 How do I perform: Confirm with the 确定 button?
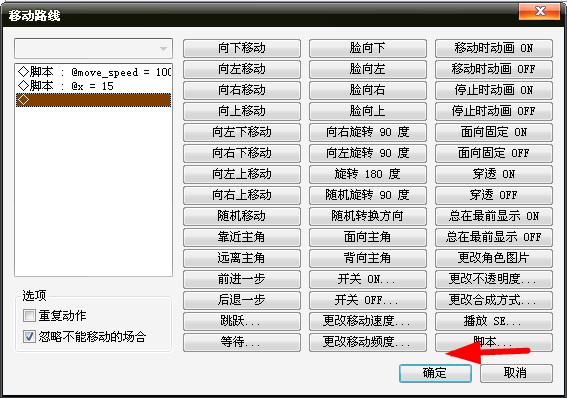pyautogui.click(x=435, y=373)
